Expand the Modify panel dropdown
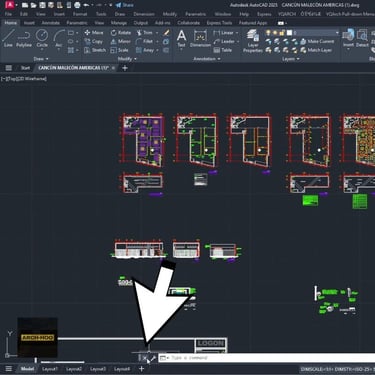The height and width of the screenshot is (375, 375). coord(127,59)
